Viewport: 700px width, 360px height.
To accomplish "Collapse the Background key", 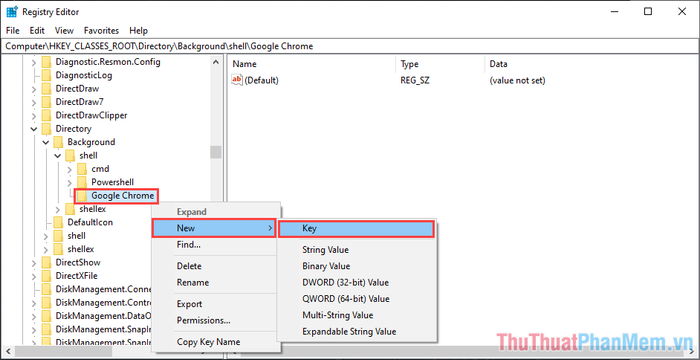I will [46, 142].
